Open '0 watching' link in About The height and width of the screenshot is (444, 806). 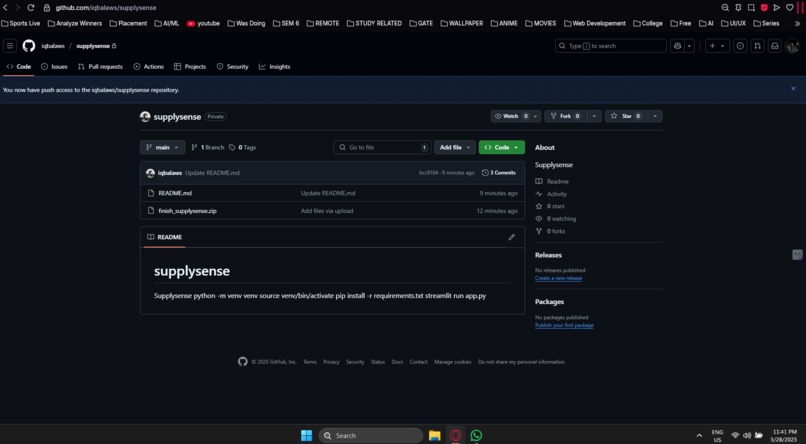556,219
